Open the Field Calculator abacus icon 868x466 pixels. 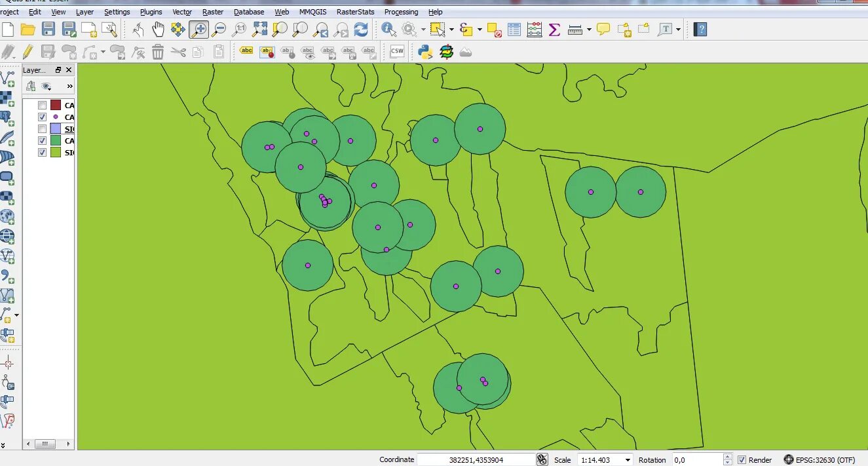pos(535,29)
